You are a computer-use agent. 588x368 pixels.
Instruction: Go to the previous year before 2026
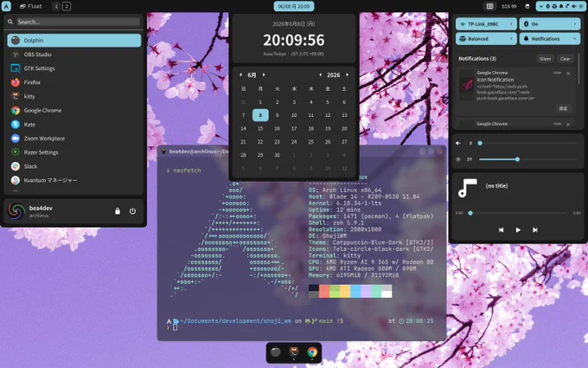click(x=320, y=74)
